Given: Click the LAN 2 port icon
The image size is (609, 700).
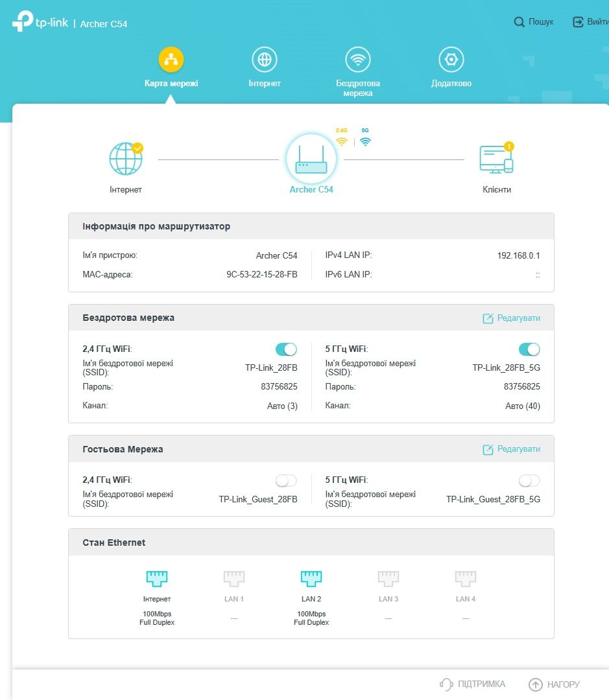Looking at the screenshot, I should pos(311,579).
